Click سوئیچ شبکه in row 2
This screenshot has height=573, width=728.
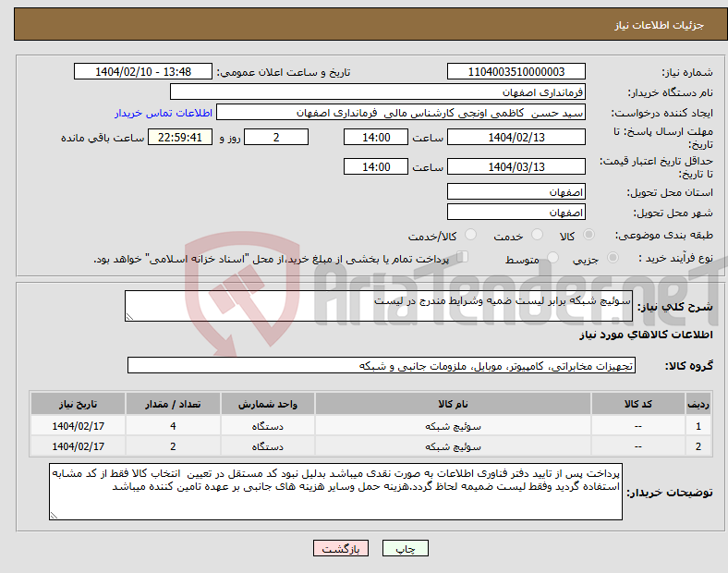pyautogui.click(x=453, y=446)
